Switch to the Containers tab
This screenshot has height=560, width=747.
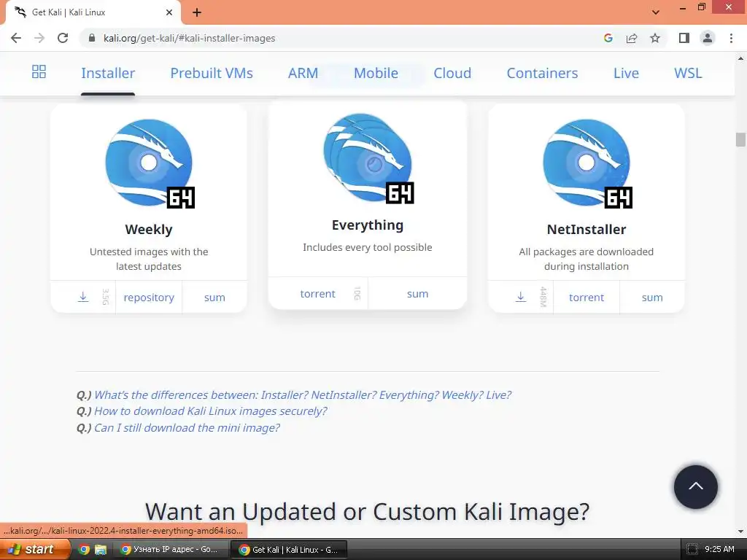[542, 73]
